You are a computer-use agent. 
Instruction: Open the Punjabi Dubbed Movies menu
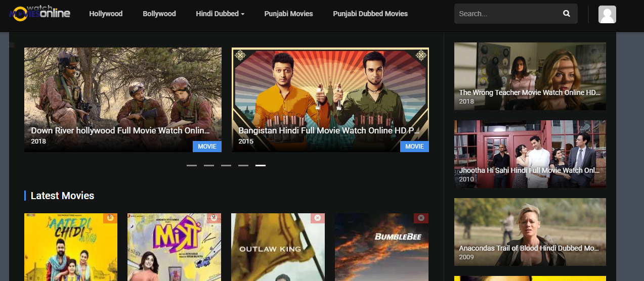click(x=370, y=14)
